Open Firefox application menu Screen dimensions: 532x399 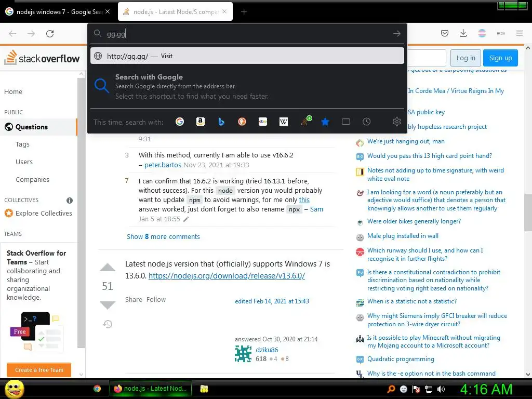point(519,33)
